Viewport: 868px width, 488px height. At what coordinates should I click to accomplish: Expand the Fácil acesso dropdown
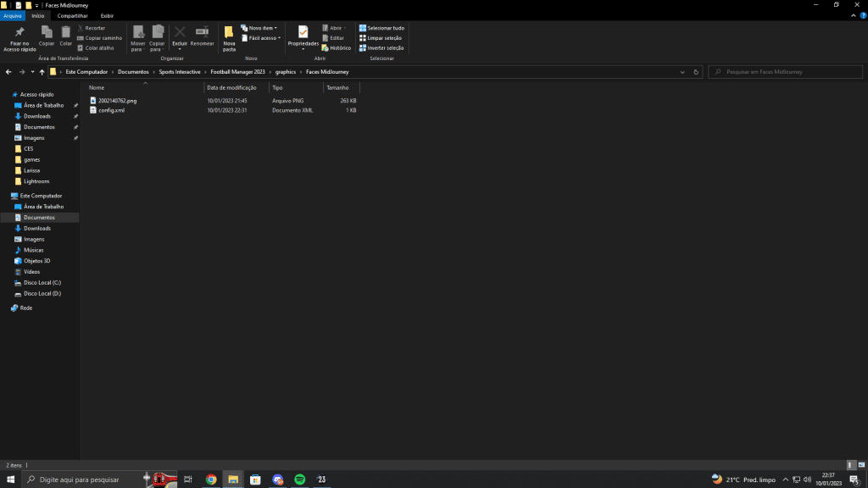[260, 38]
